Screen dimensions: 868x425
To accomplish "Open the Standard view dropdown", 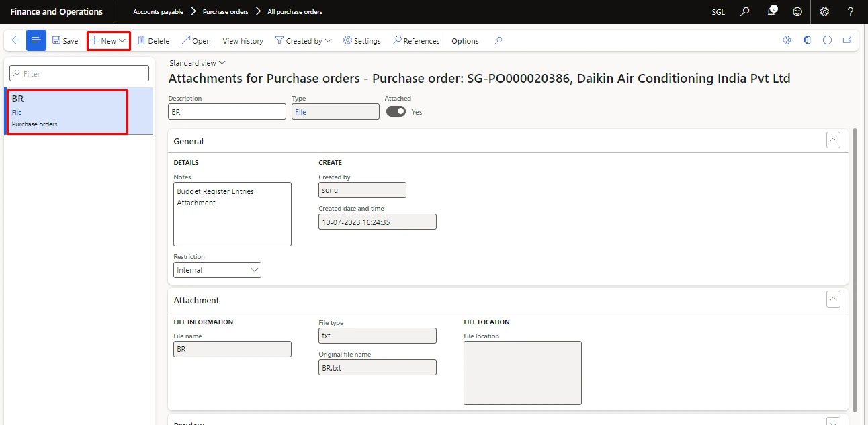I will coord(198,63).
